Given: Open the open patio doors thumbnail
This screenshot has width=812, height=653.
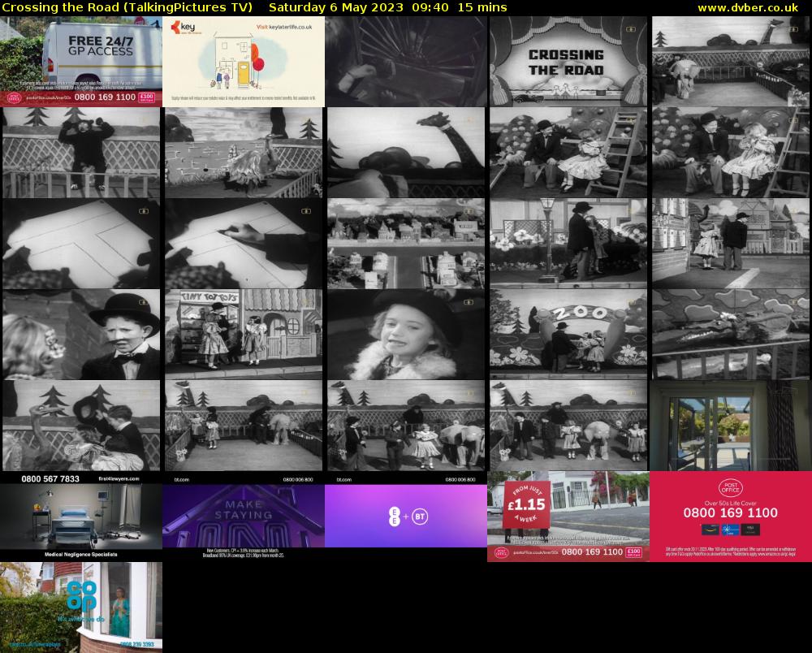Looking at the screenshot, I should 731,426.
